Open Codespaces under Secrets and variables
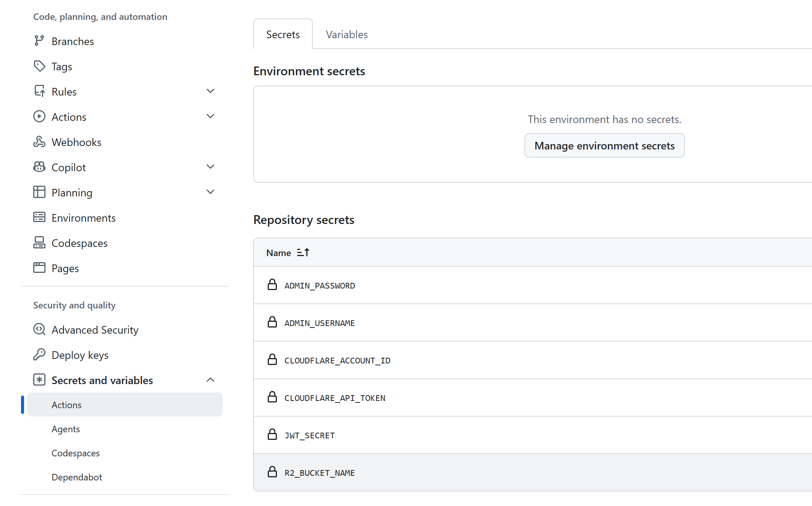The height and width of the screenshot is (506, 812). tap(76, 453)
